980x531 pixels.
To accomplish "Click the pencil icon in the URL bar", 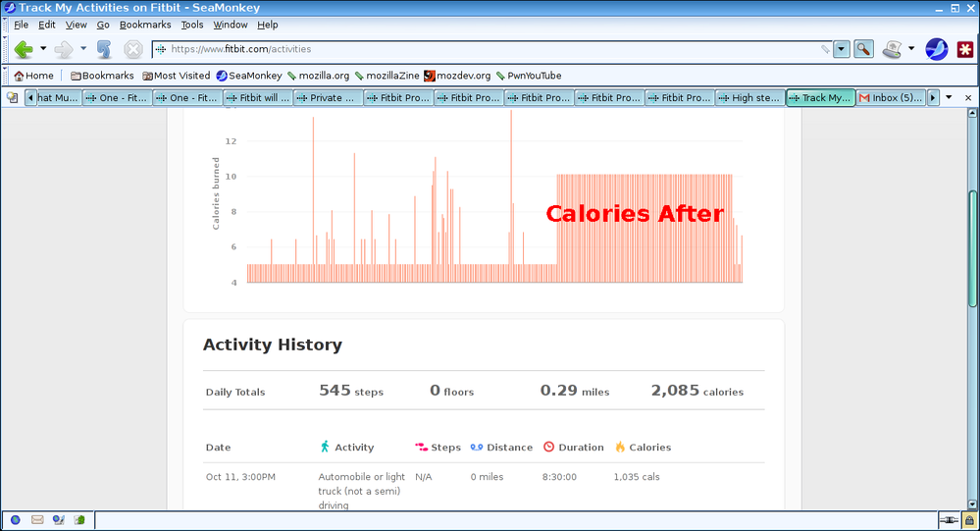I will [826, 49].
